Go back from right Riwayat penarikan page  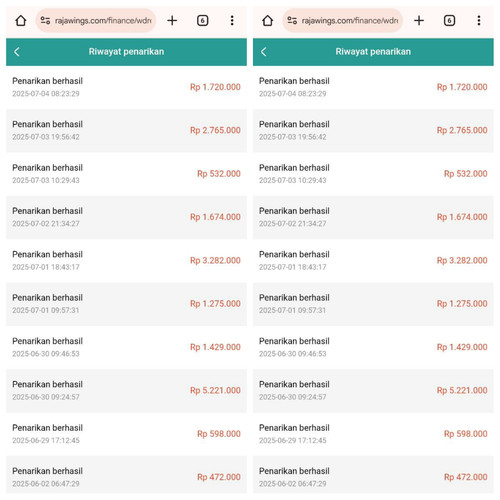click(x=264, y=52)
